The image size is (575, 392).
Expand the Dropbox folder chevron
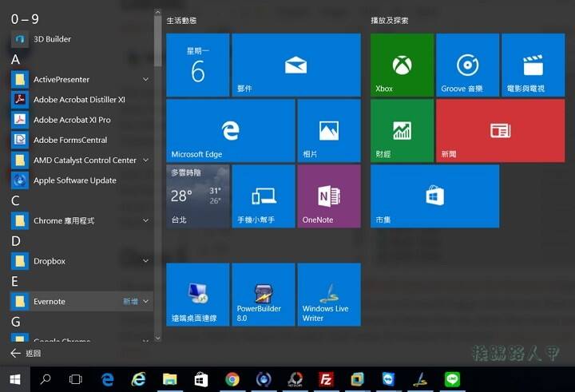click(145, 261)
